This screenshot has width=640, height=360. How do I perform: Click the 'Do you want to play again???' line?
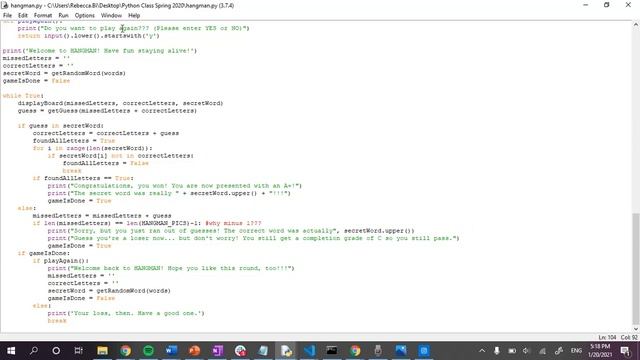[133, 28]
